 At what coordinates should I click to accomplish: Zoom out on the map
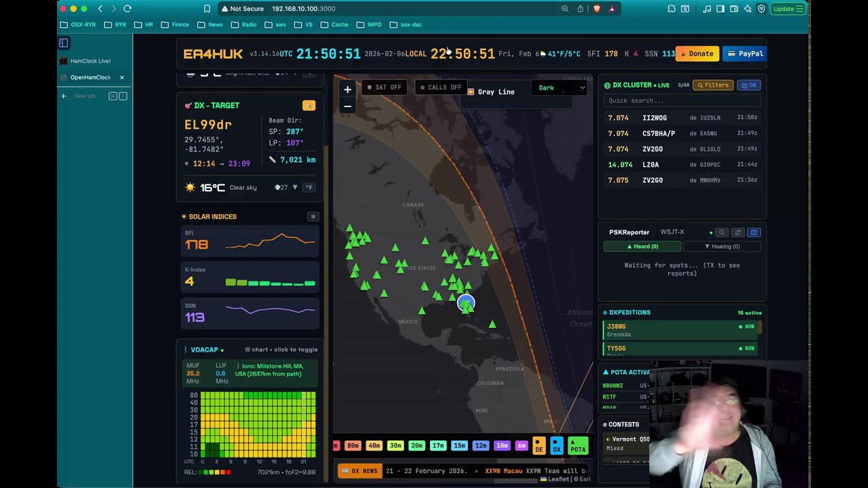347,106
